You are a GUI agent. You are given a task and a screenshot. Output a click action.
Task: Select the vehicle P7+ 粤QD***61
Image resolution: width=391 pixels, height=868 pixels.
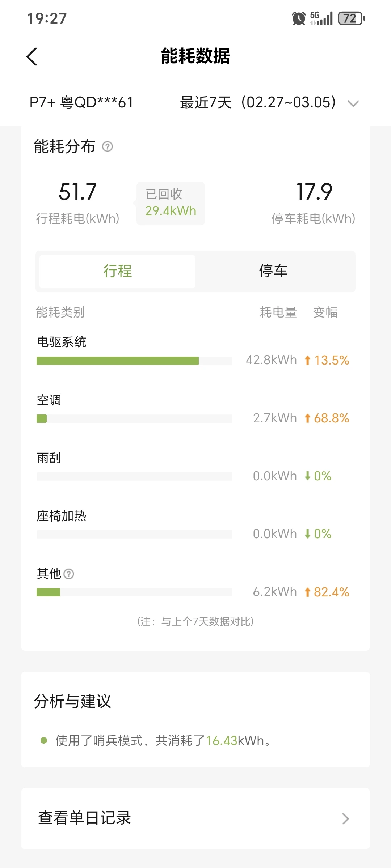click(81, 103)
